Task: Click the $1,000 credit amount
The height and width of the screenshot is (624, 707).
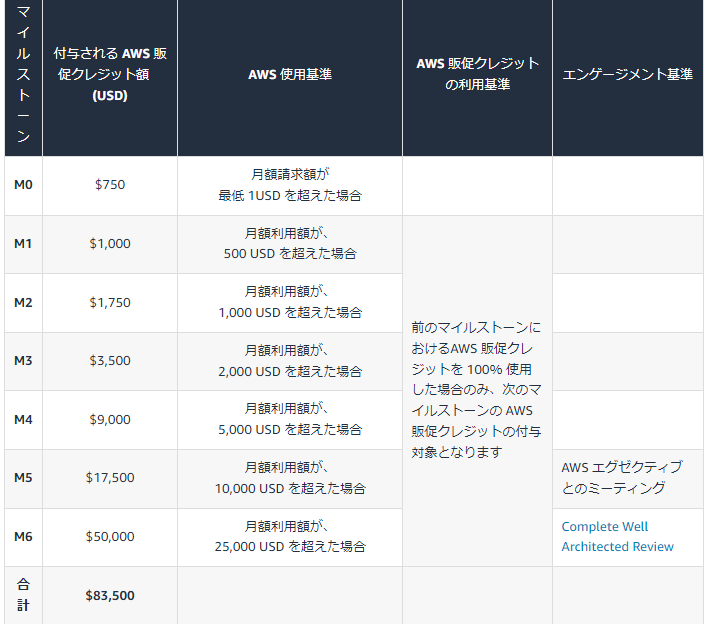Action: pyautogui.click(x=110, y=244)
